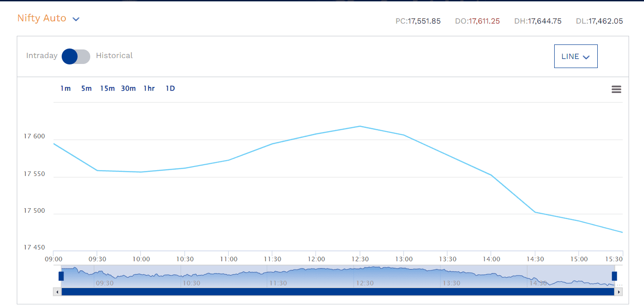Select the Intraday label beside the switch
The width and height of the screenshot is (644, 308).
point(42,56)
